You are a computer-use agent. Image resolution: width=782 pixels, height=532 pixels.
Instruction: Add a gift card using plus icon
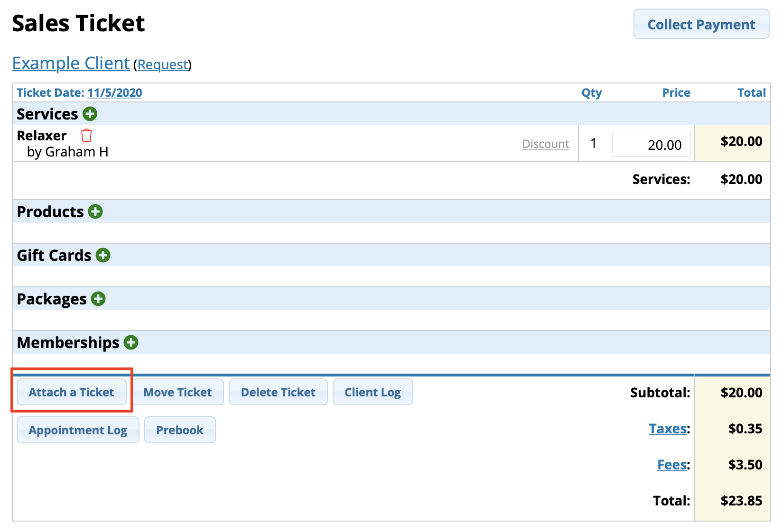click(x=103, y=255)
